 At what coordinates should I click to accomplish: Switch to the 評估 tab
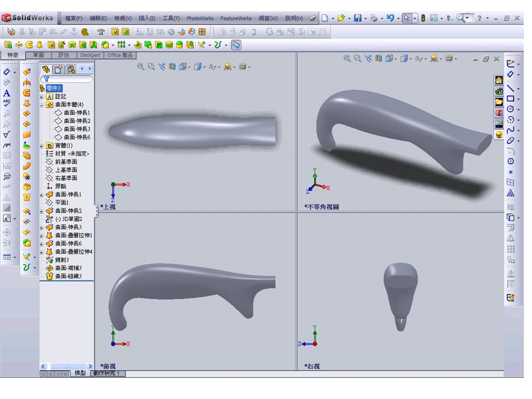click(x=64, y=55)
